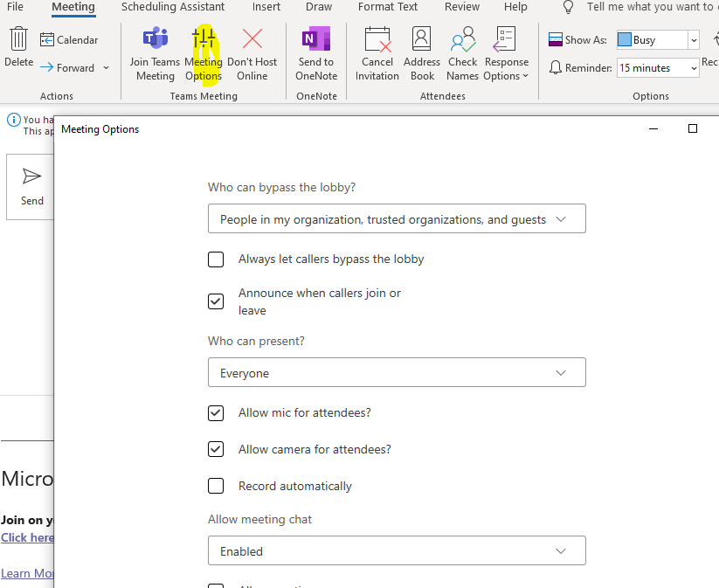Open the Address Book
The width and height of the screenshot is (719, 588).
coord(422,54)
